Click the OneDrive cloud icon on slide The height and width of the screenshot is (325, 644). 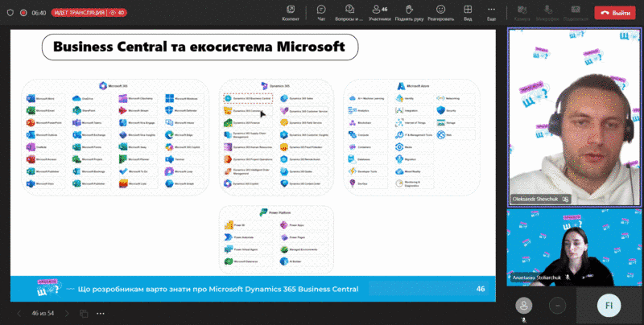(76, 98)
